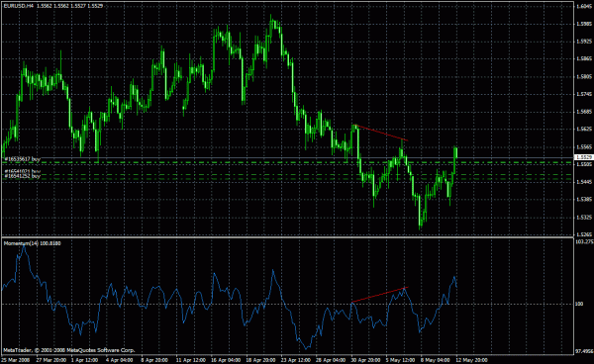Click the "12 May 20:00" time axis label
This screenshot has width=594, height=364.
(x=471, y=360)
